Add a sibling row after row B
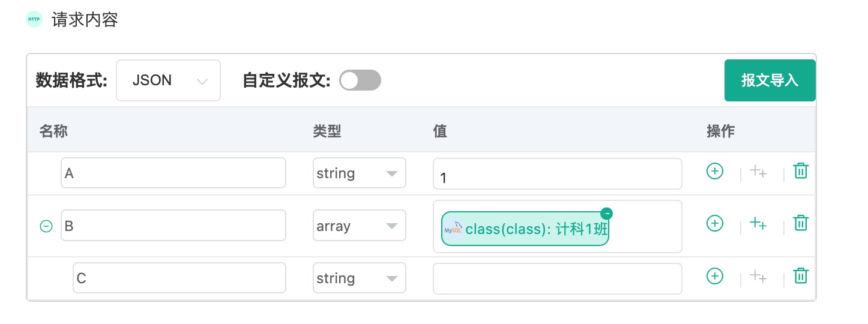868x324 pixels. click(714, 223)
